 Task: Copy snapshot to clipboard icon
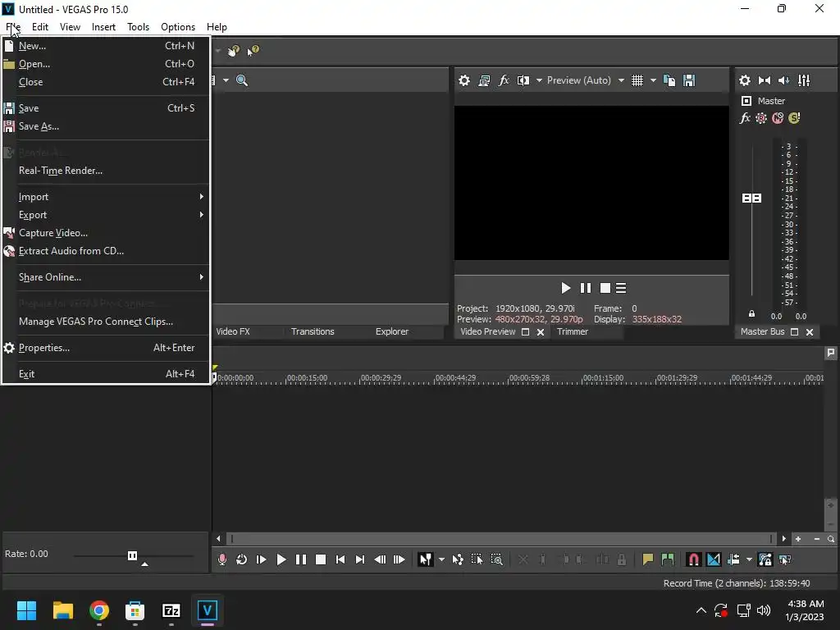coord(669,80)
